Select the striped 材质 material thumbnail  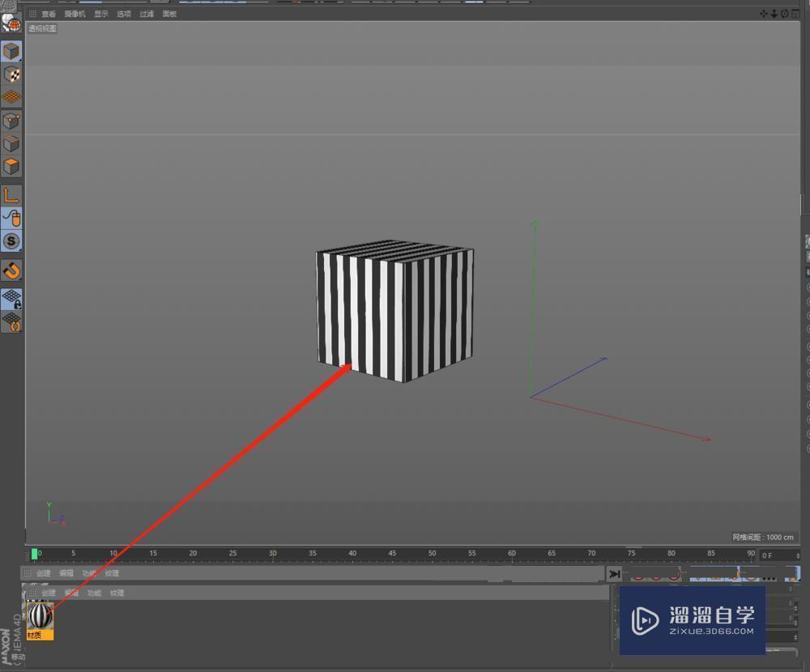pyautogui.click(x=40, y=621)
